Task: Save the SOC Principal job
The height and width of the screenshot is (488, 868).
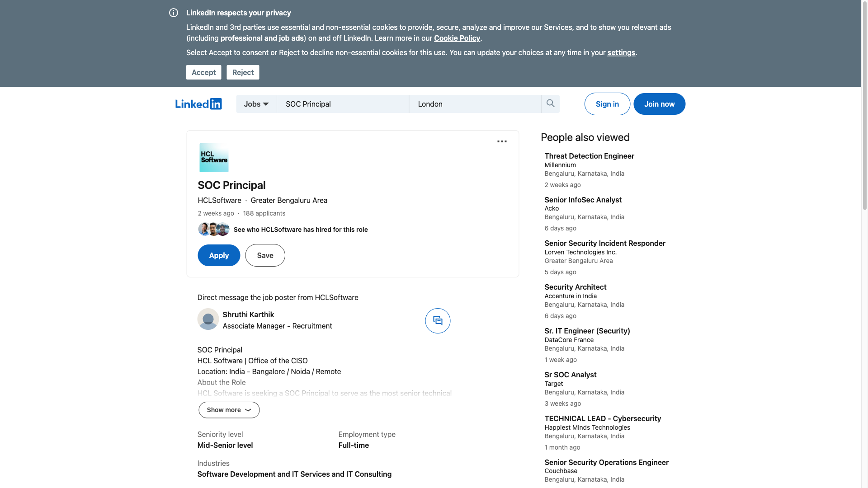Action: coord(265,255)
